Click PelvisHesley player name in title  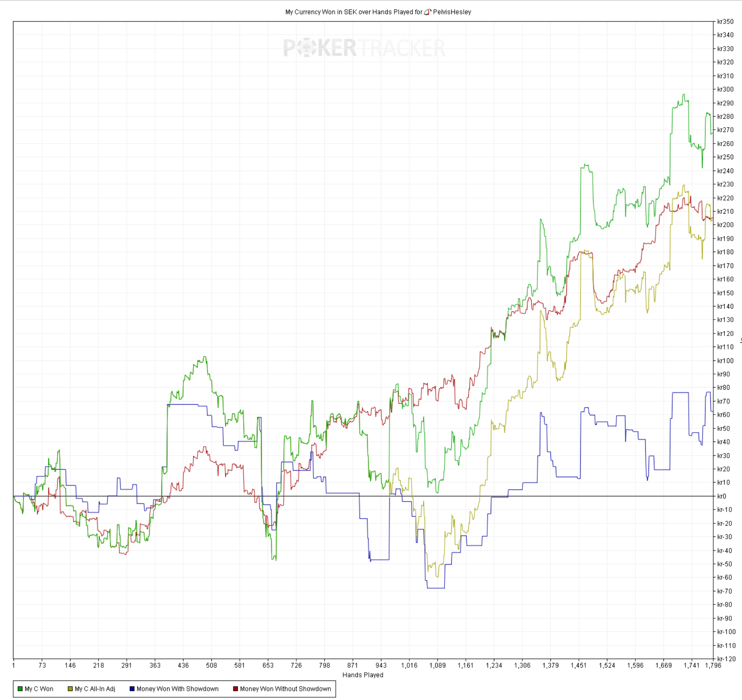[x=452, y=12]
